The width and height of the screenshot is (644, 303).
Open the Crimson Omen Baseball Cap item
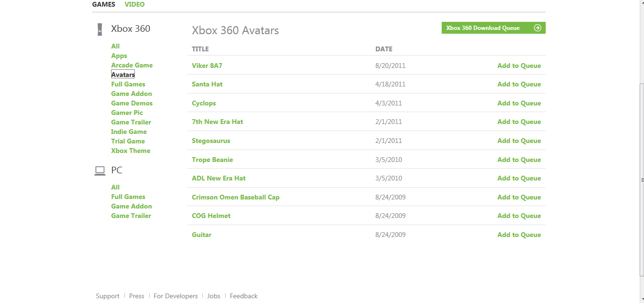click(236, 197)
